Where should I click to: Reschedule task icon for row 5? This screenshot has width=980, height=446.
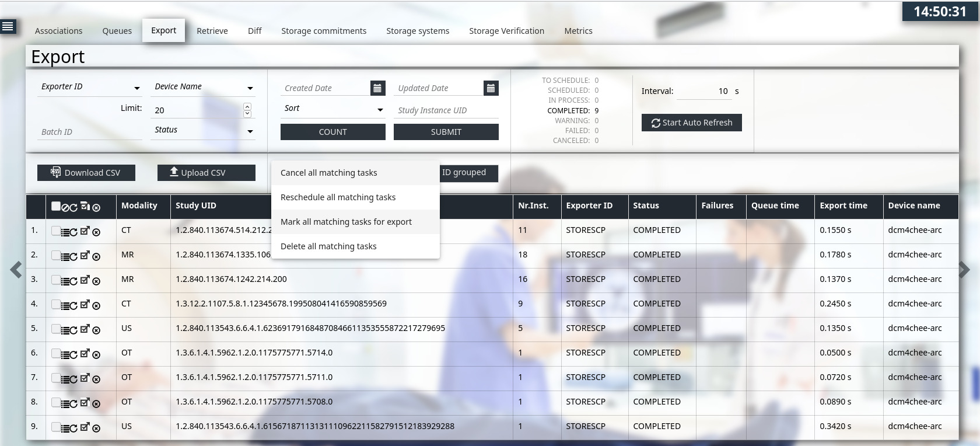point(73,330)
